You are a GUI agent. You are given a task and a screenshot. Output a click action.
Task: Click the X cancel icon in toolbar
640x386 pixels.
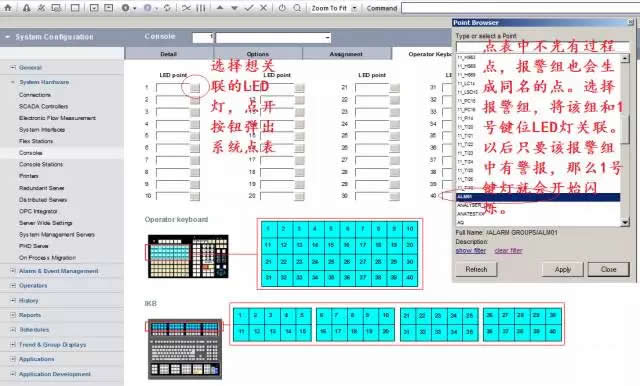[264, 8]
